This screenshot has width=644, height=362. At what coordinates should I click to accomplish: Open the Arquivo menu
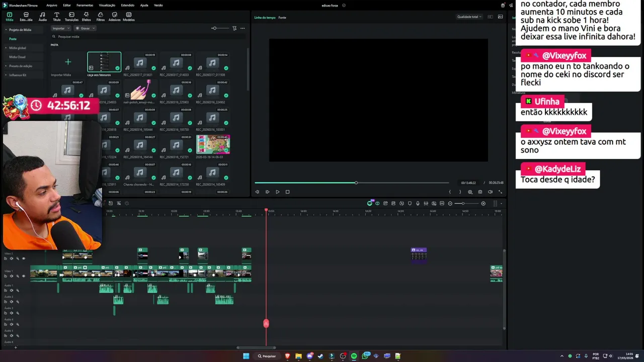coord(51,5)
